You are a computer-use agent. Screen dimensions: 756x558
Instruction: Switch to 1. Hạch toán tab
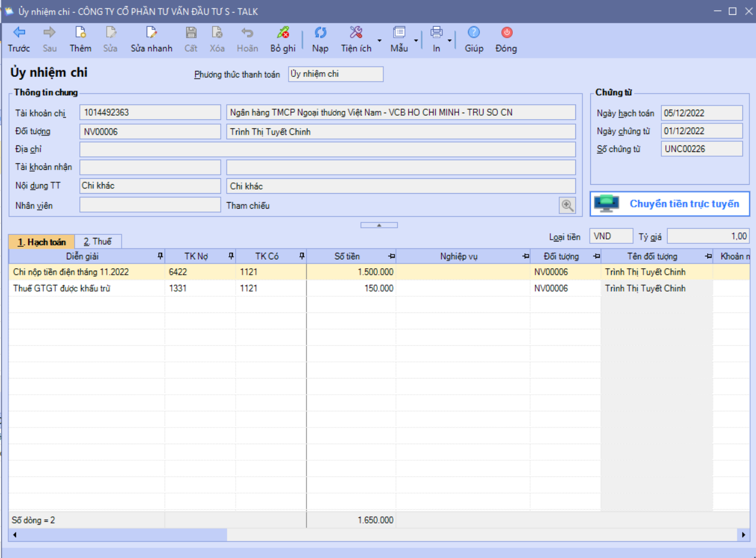click(41, 242)
